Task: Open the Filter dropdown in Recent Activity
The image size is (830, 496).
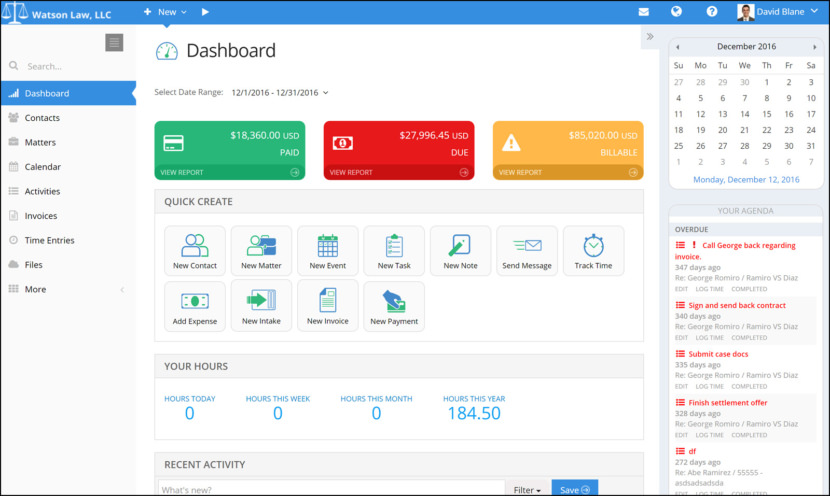Action: point(527,490)
